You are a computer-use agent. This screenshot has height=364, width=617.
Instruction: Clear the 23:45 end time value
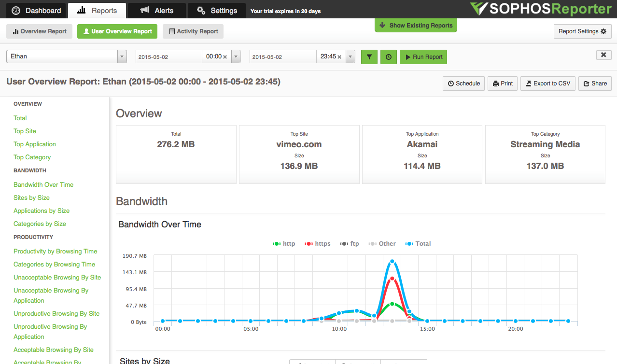coord(339,56)
